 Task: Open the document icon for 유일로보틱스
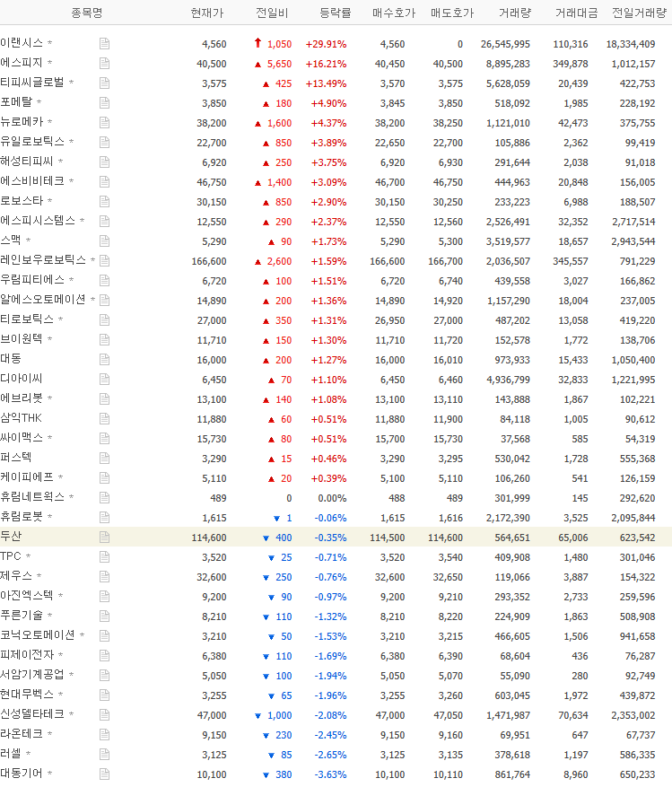coord(104,143)
